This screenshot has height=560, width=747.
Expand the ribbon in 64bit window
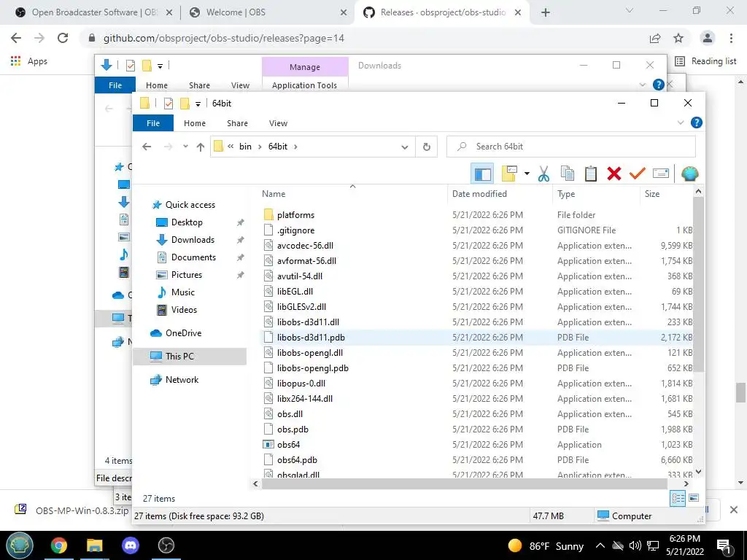click(x=681, y=122)
